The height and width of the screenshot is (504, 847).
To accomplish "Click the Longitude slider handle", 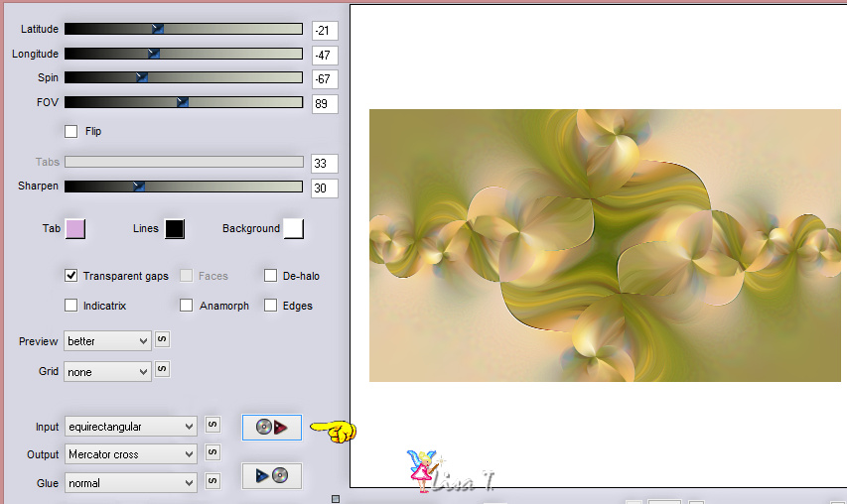I will click(153, 54).
